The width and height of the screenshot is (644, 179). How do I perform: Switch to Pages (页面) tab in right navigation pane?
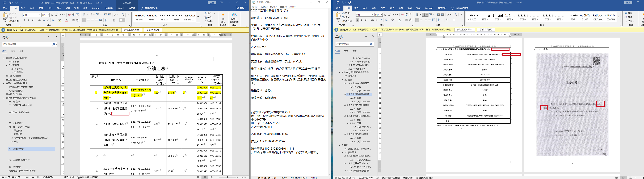click(x=346, y=51)
